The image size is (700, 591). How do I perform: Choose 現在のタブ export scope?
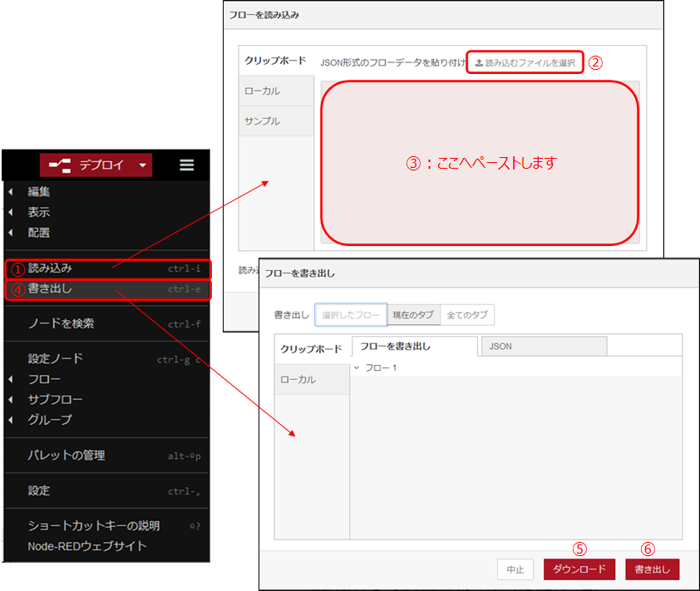[x=413, y=315]
